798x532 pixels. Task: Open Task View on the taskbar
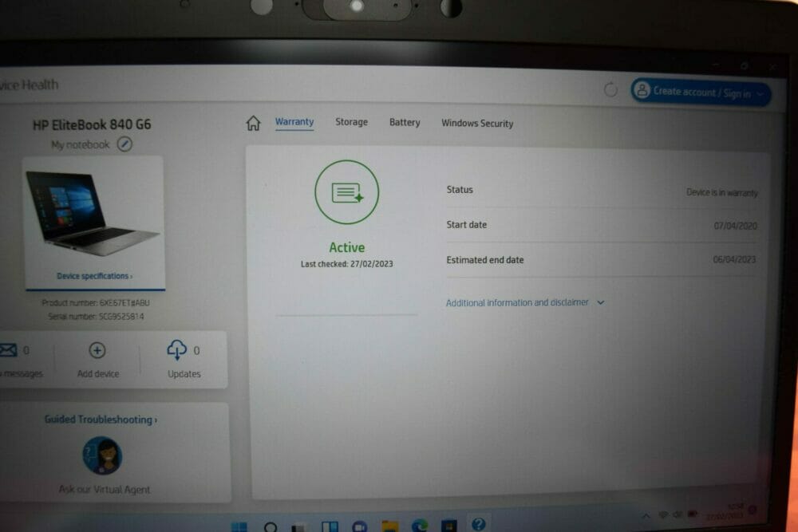point(298,527)
